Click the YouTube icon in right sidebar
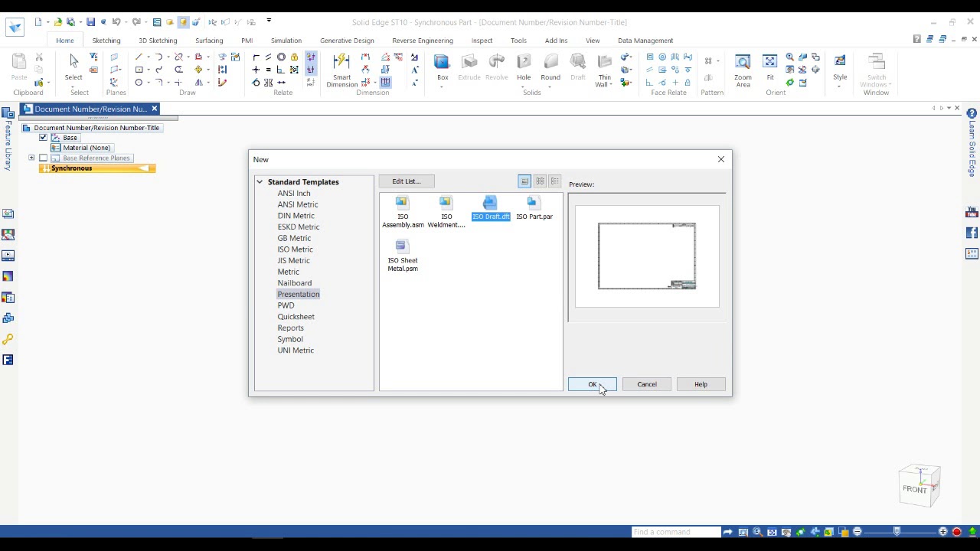The width and height of the screenshot is (980, 551). tap(972, 212)
